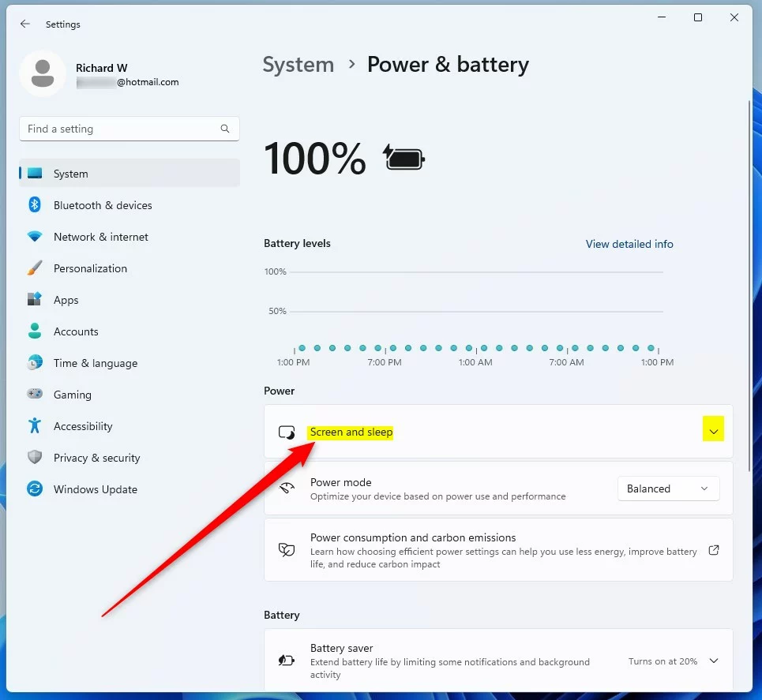Screen dimensions: 762x700
Task: Click the Screen and sleep monitor icon
Action: click(x=287, y=432)
